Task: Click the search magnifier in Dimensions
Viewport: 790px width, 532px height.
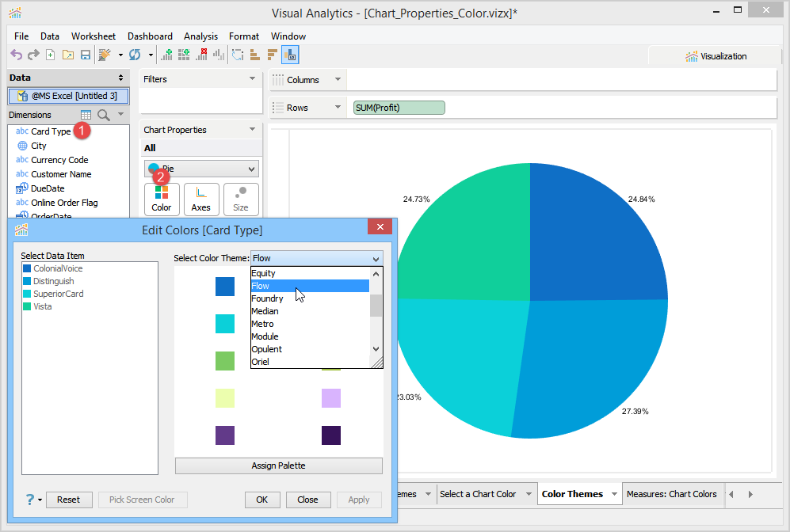Action: point(104,115)
